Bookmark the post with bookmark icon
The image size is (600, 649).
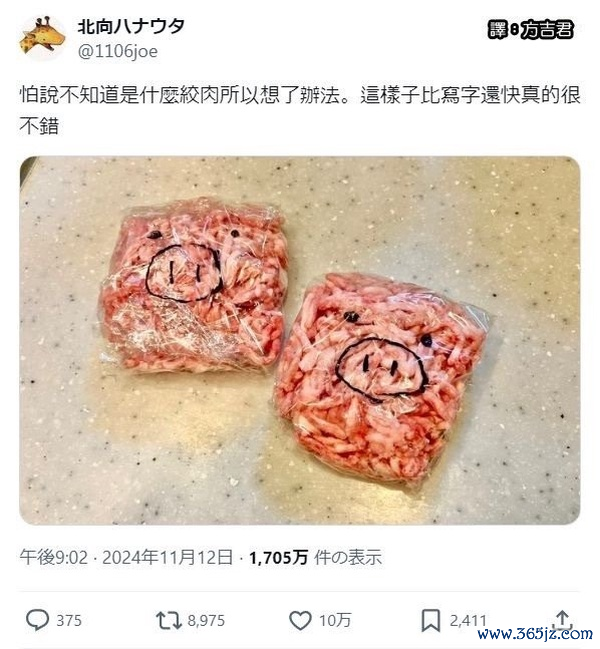pos(430,621)
